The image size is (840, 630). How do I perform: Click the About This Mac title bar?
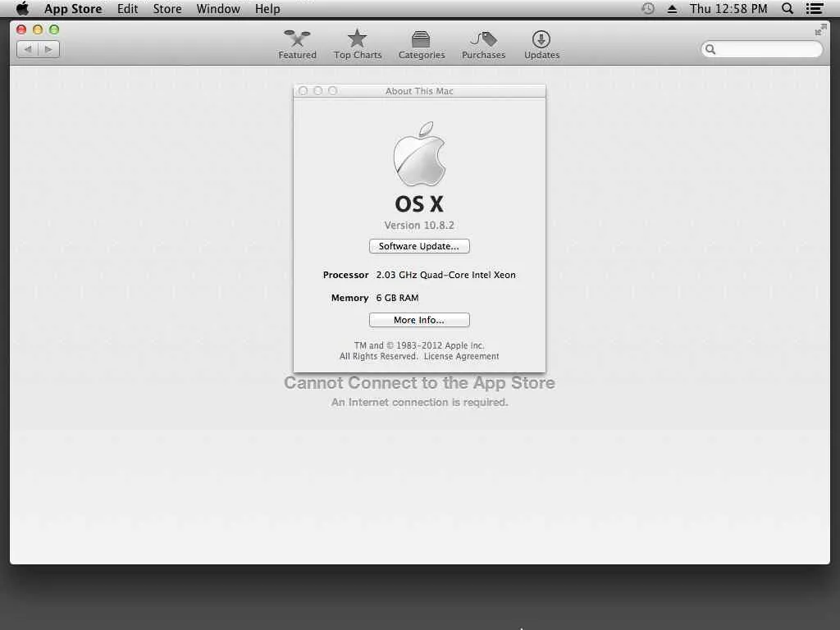tap(419, 90)
